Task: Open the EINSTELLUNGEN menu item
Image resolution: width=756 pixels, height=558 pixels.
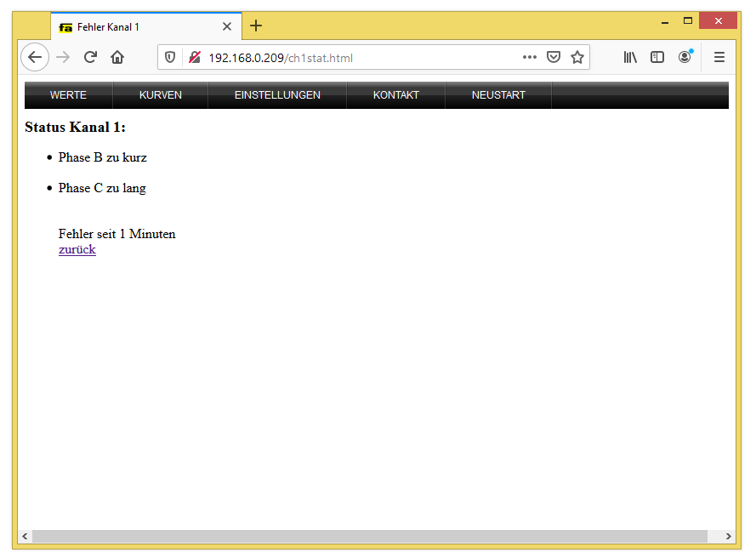Action: [277, 95]
